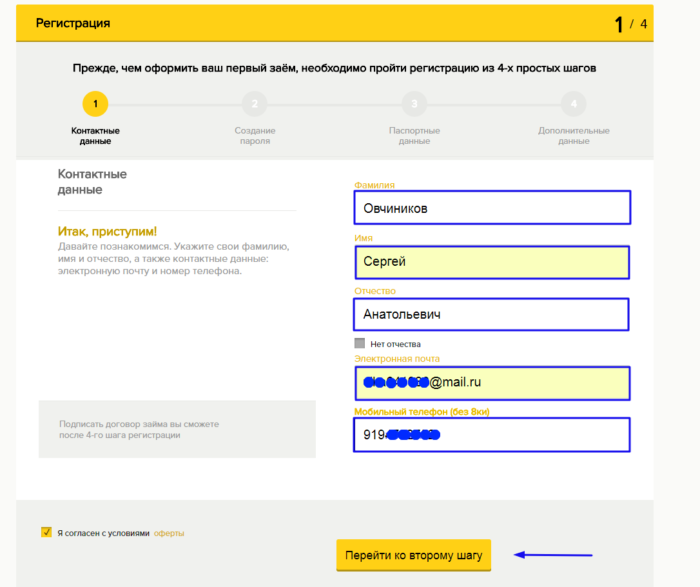Tick the 'Нет отчества' checkbox
The image size is (700, 587).
pyautogui.click(x=360, y=344)
